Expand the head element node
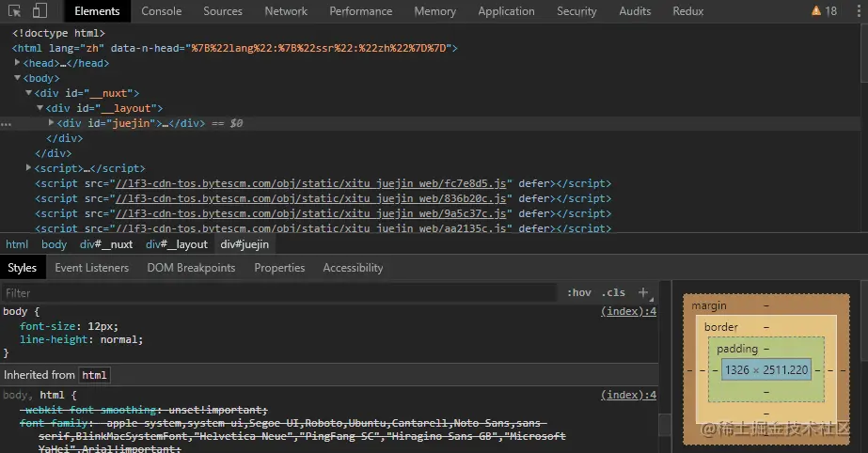868x453 pixels. pyautogui.click(x=17, y=63)
